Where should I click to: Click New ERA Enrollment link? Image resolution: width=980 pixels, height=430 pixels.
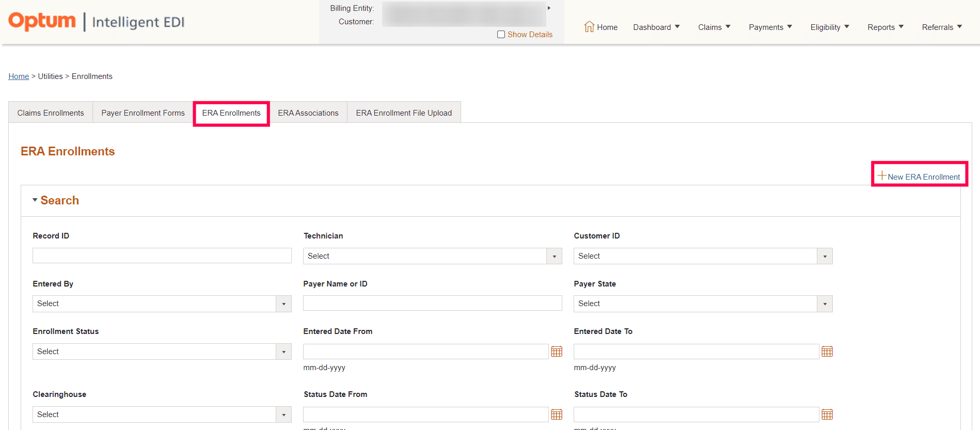coord(919,177)
